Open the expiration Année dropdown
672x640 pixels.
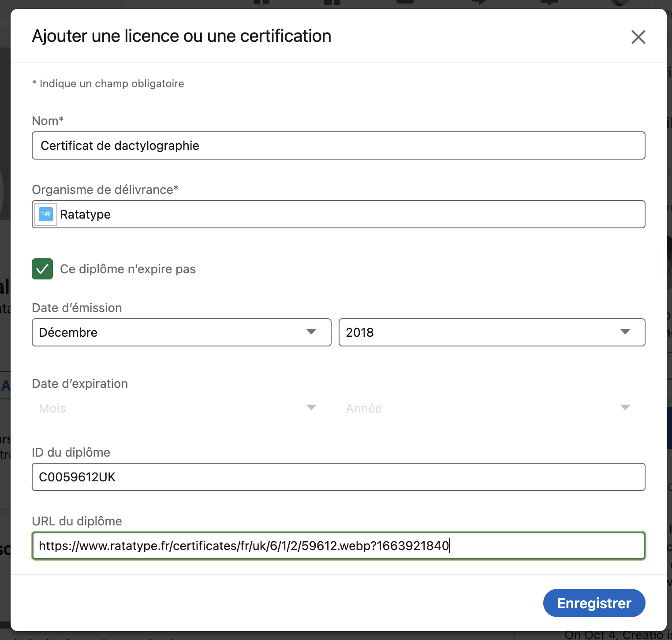pyautogui.click(x=491, y=408)
